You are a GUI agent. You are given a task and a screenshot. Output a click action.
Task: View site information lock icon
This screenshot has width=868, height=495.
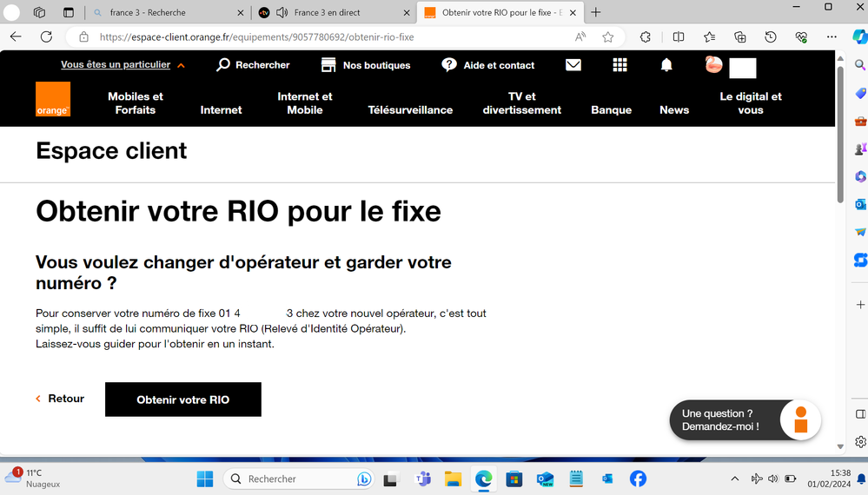[x=83, y=37]
